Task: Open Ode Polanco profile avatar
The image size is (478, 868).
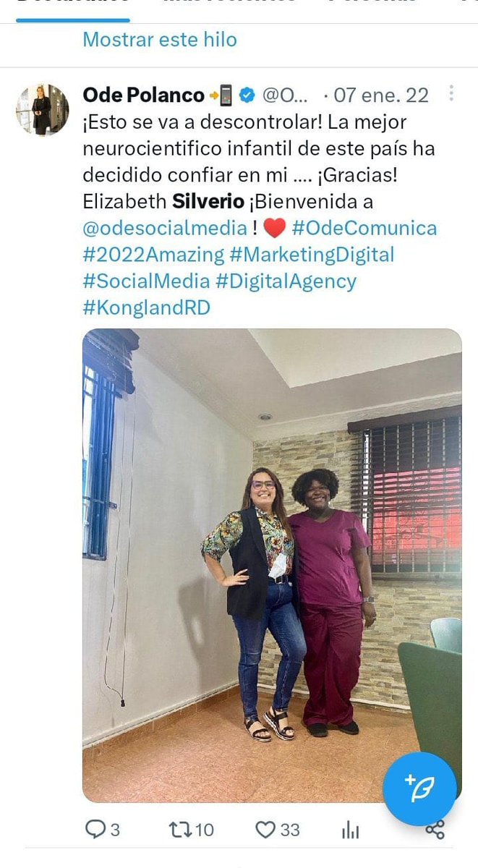Action: pos(42,110)
